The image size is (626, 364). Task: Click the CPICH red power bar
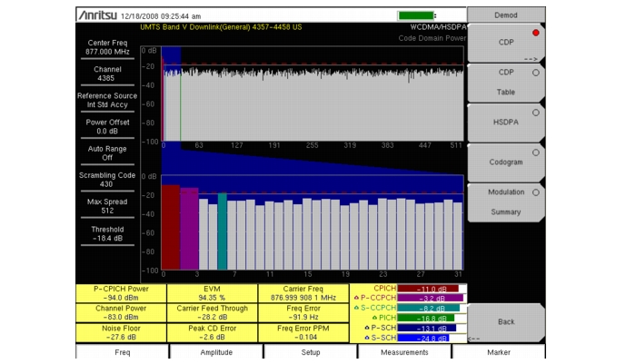point(427,288)
